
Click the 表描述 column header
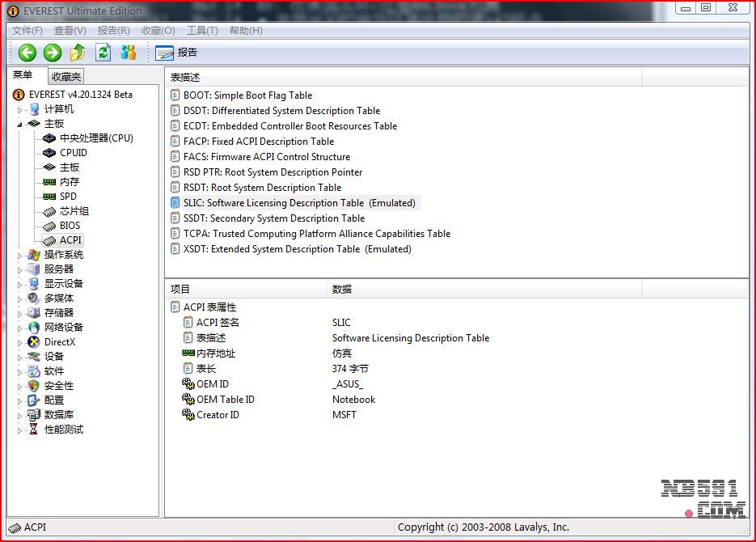click(185, 78)
